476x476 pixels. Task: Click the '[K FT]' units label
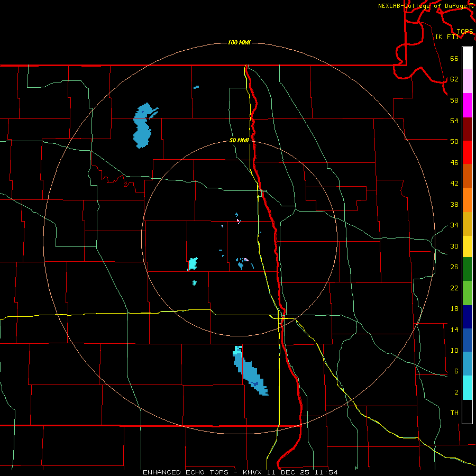click(x=447, y=36)
